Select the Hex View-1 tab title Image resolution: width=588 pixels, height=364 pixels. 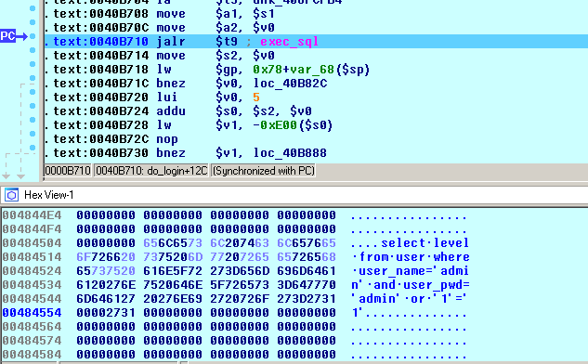coord(48,195)
